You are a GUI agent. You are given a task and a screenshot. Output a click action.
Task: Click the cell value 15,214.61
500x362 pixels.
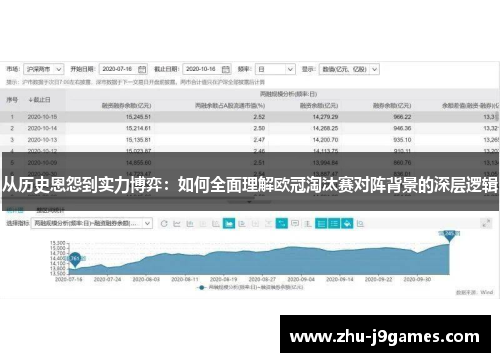138,128
